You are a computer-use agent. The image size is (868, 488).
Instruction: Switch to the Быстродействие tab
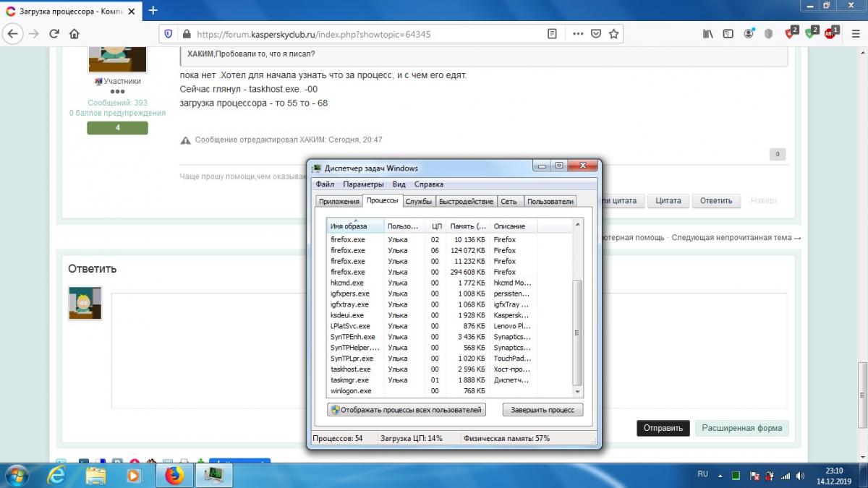tap(466, 202)
